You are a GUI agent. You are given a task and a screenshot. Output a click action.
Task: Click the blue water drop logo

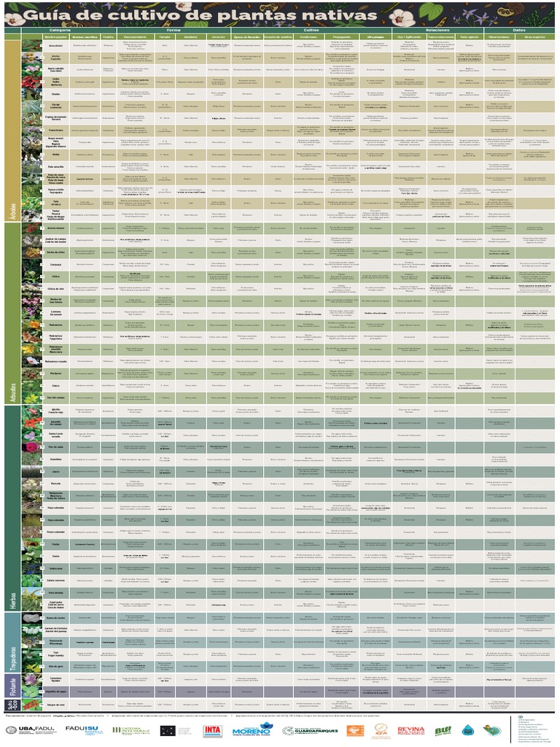pyautogui.click(x=467, y=729)
